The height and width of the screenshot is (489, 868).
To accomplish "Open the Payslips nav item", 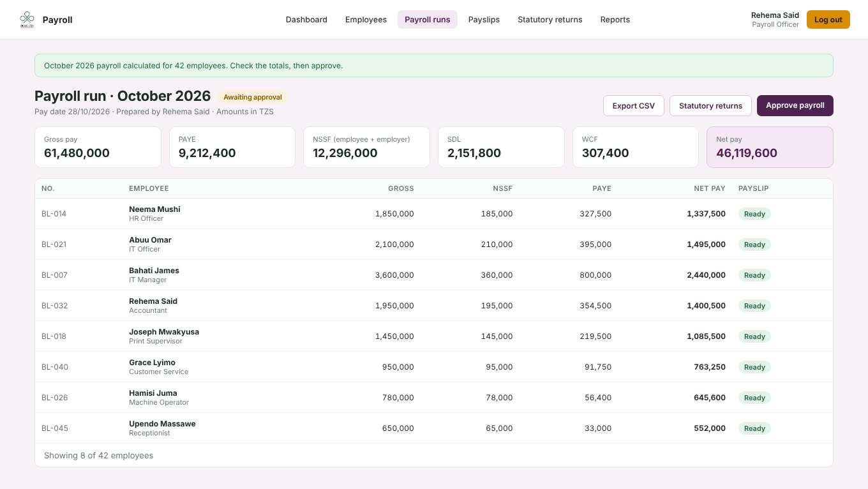I will [484, 20].
